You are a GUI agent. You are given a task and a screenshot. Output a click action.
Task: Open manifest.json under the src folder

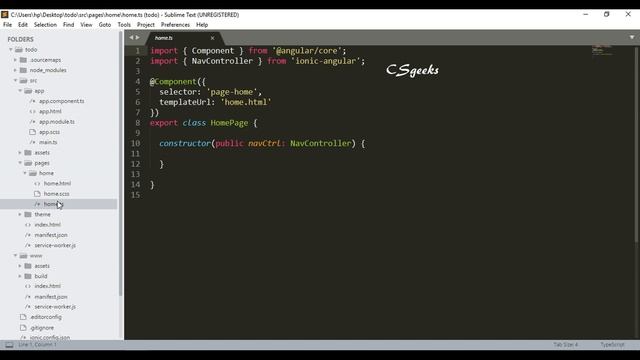(51, 235)
